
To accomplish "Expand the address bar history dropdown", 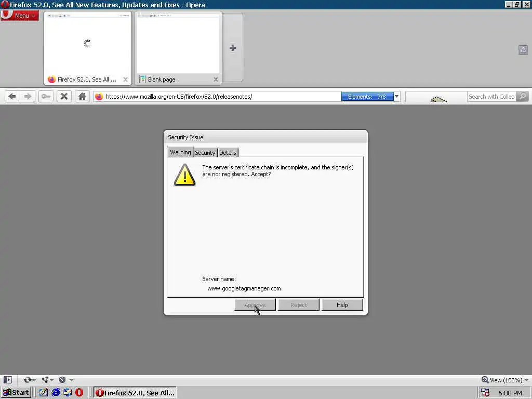I will click(x=396, y=97).
